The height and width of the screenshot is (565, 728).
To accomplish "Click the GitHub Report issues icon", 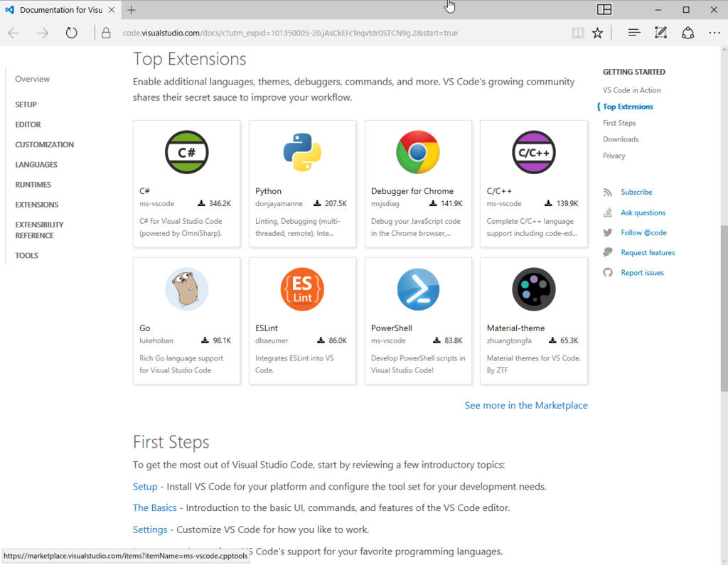I will coord(608,272).
